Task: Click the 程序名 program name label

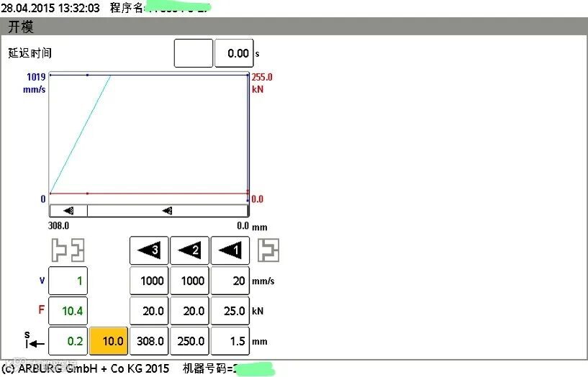Action: pyautogui.click(x=127, y=8)
